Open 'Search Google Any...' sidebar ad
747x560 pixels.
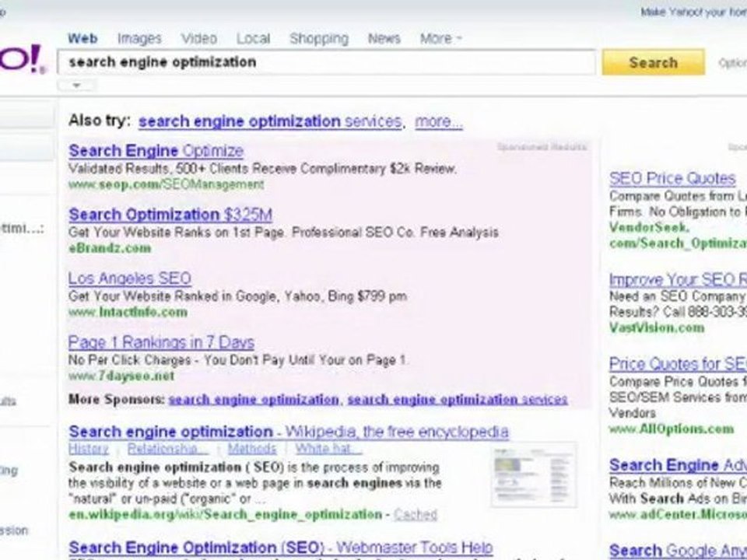click(678, 551)
